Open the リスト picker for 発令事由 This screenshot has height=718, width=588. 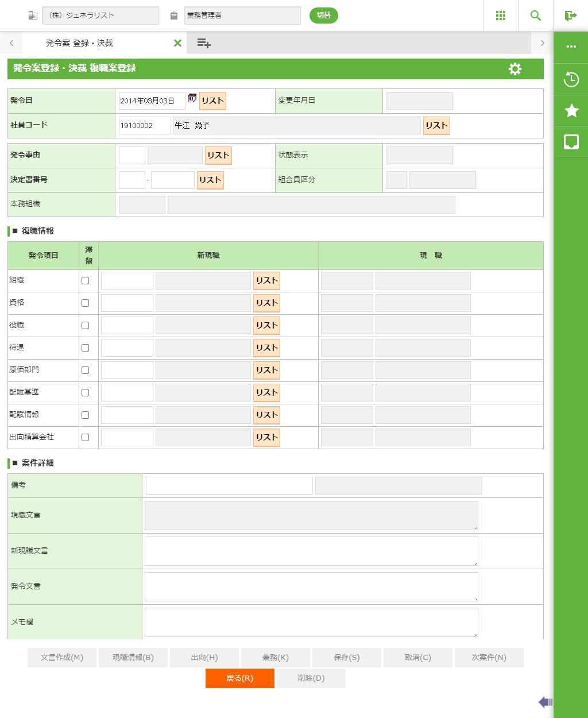pos(218,156)
